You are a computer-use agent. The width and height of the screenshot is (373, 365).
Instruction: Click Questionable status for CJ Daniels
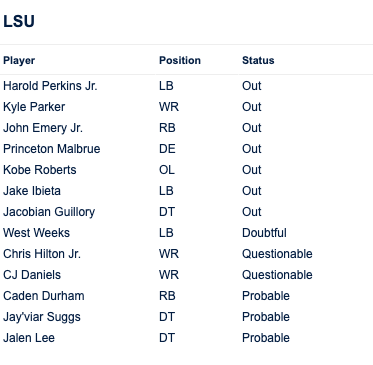point(277,275)
